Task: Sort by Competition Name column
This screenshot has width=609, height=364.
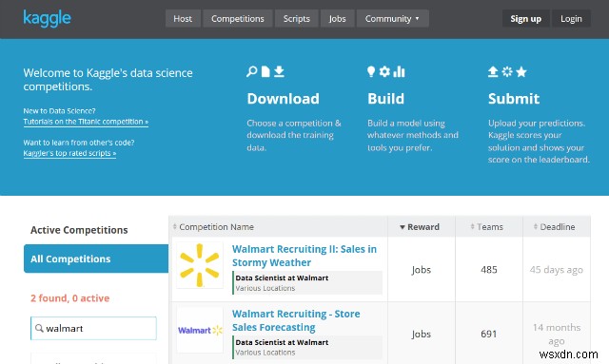Action: coord(216,227)
